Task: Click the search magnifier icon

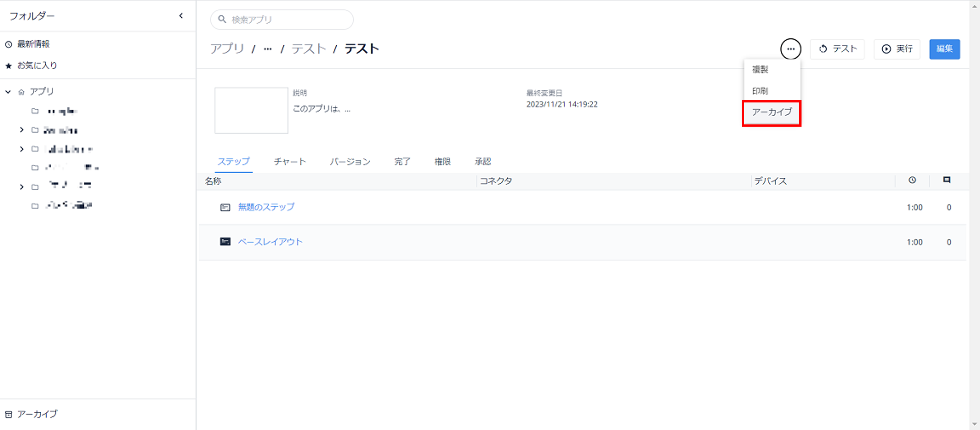Action: click(x=222, y=19)
